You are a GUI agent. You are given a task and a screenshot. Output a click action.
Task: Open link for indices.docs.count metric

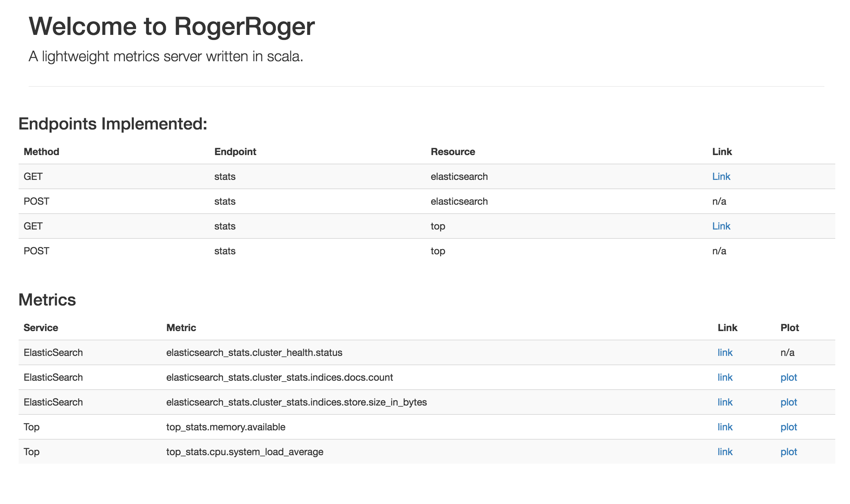(x=725, y=377)
